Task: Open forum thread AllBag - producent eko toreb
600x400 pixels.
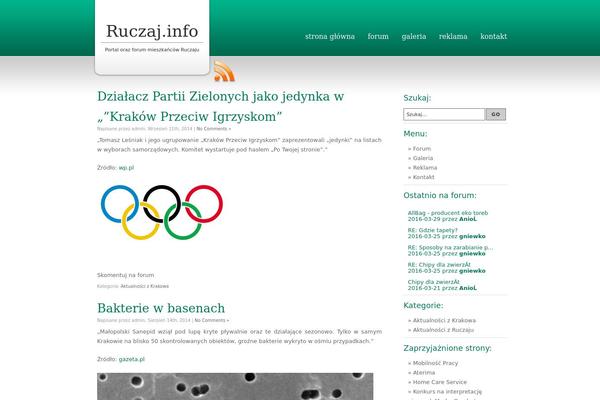Action: 448,213
